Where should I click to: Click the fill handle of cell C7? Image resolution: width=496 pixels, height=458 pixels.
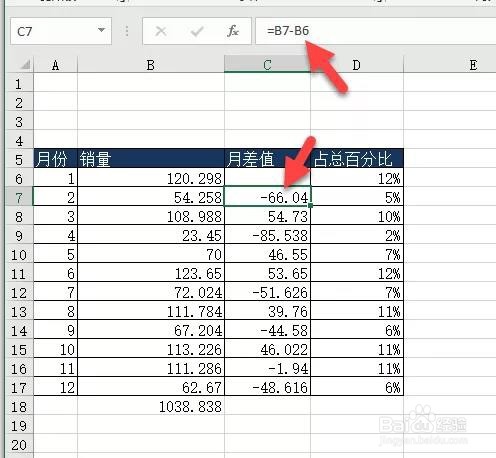coord(310,206)
